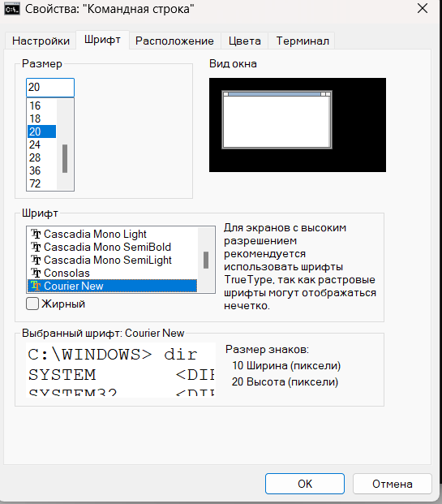Choose the Courier New font
The image size is (442, 504).
(x=113, y=286)
